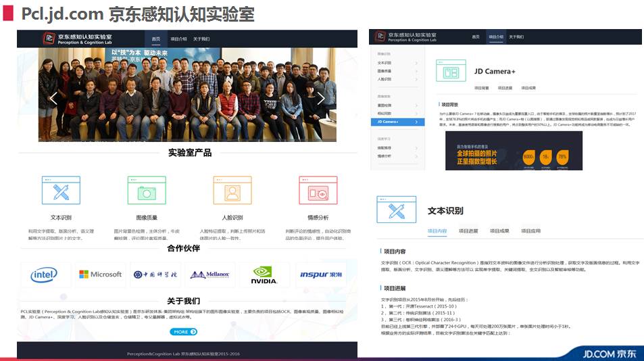Click the team group photo banner

[x=187, y=95]
